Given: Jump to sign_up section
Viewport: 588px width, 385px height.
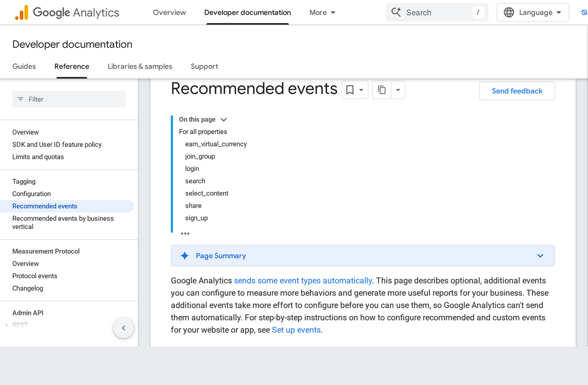Looking at the screenshot, I should 196,218.
